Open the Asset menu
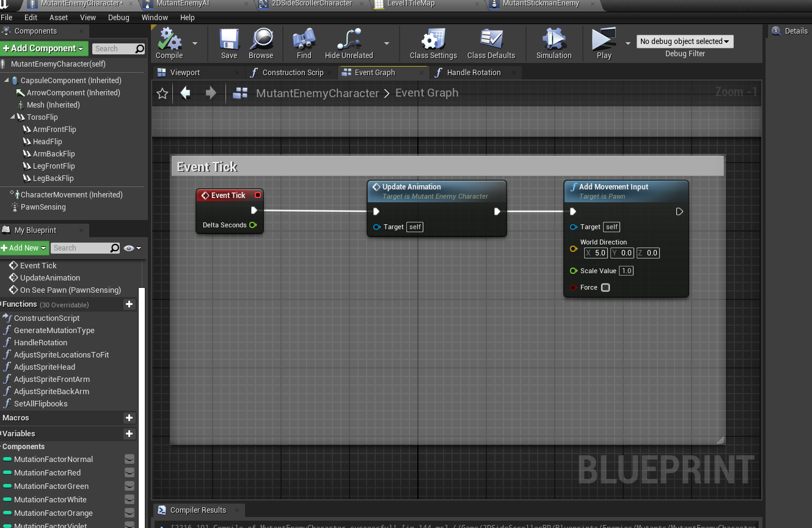 (59, 18)
